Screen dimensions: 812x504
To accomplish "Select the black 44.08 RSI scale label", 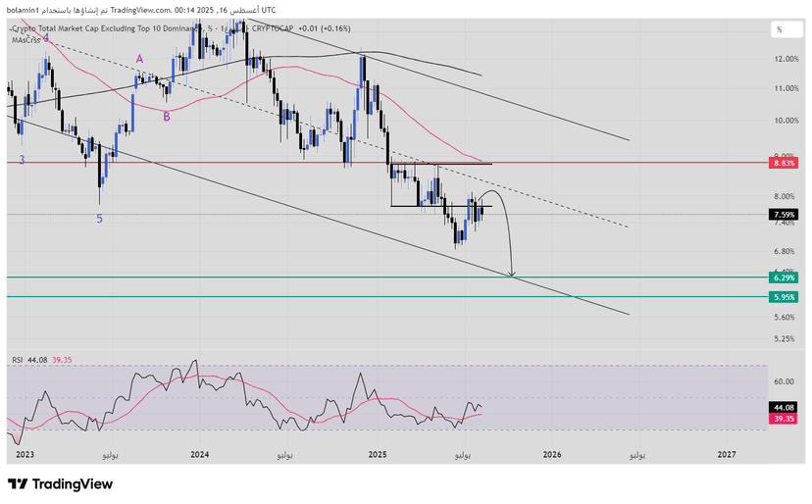I will 783,408.
